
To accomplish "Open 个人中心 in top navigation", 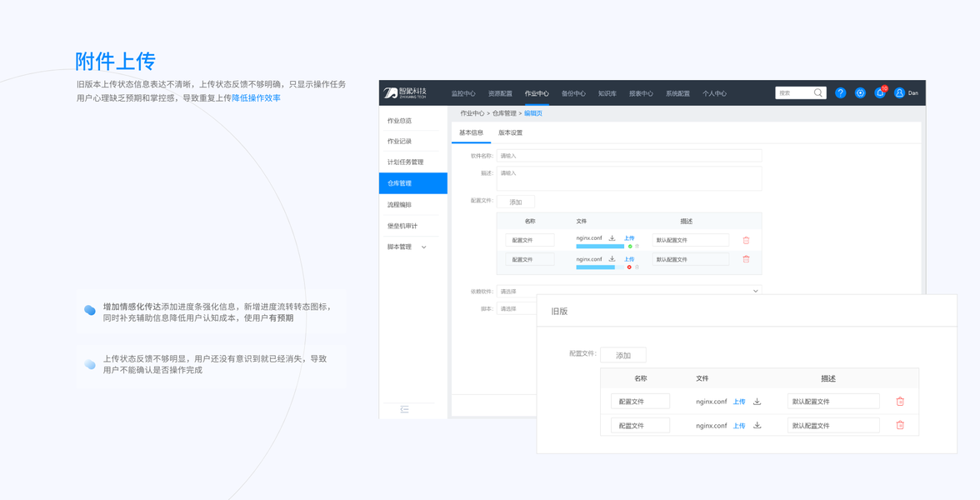I will [714, 93].
